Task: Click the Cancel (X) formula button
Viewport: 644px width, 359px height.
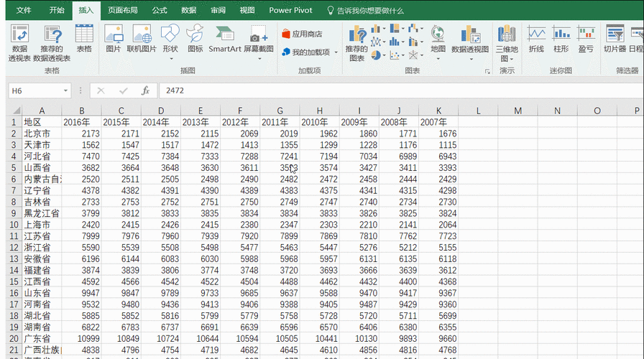Action: pos(101,90)
